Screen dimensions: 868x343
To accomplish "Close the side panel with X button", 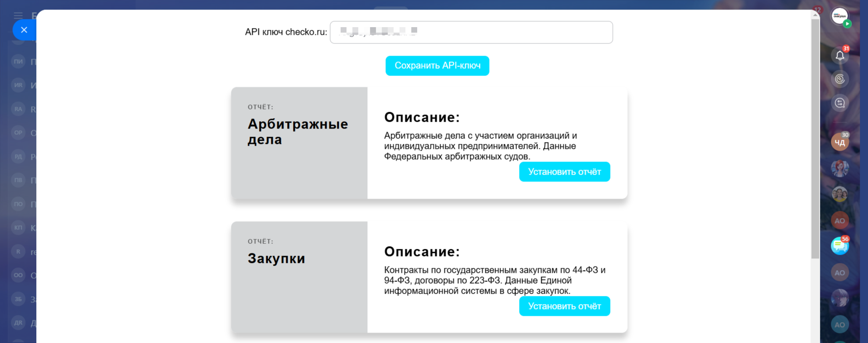I will coord(24,30).
